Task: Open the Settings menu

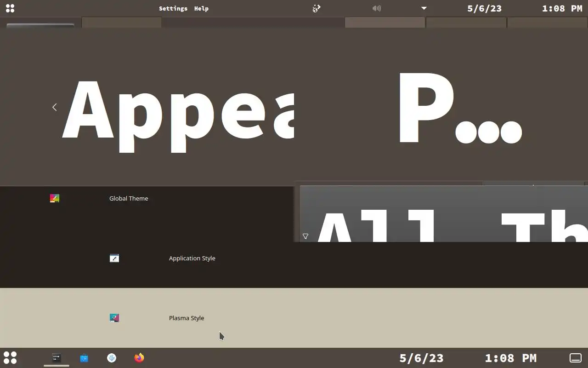Action: pyautogui.click(x=173, y=8)
